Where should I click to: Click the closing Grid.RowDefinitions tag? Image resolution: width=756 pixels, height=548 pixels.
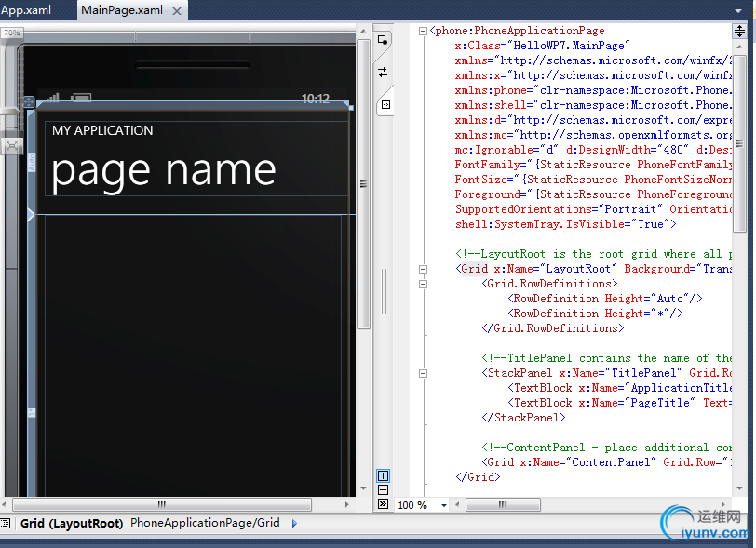pyautogui.click(x=552, y=328)
